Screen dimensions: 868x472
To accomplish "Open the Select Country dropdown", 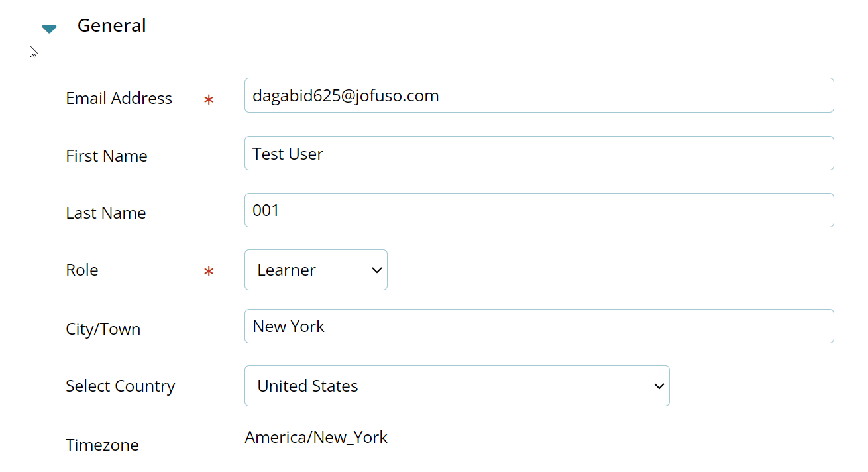I will [x=457, y=386].
